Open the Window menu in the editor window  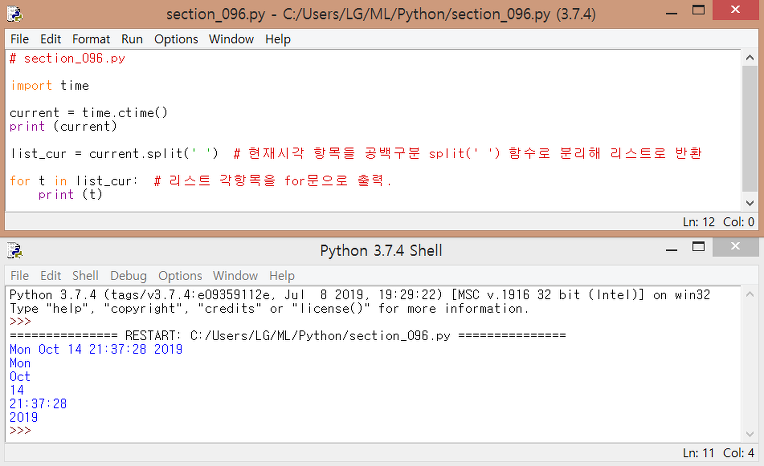pos(231,39)
